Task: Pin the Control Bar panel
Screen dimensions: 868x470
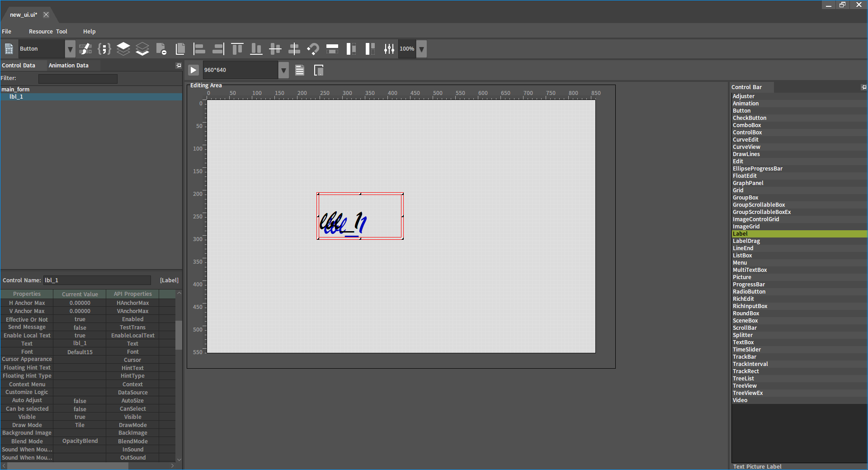Action: pos(864,87)
